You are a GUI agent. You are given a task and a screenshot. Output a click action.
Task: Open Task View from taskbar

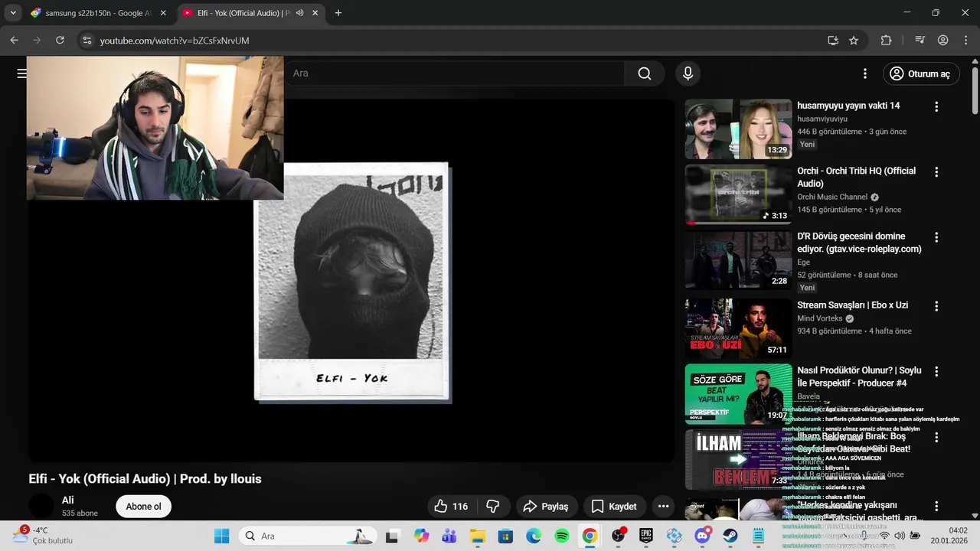tap(392, 536)
